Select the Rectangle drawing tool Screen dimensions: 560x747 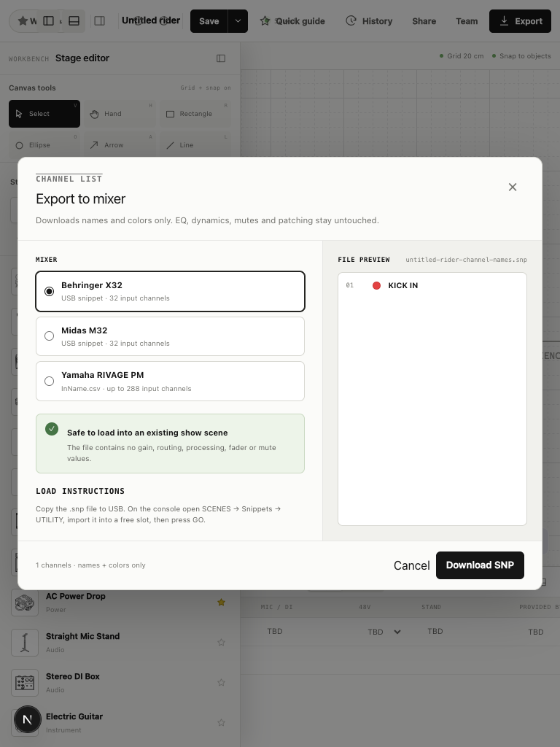click(195, 114)
